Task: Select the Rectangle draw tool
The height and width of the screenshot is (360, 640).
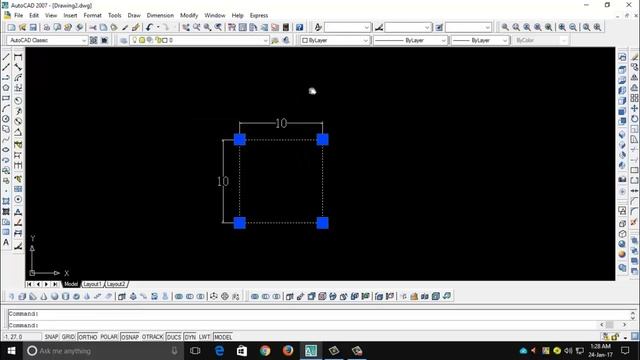Action: [6, 98]
